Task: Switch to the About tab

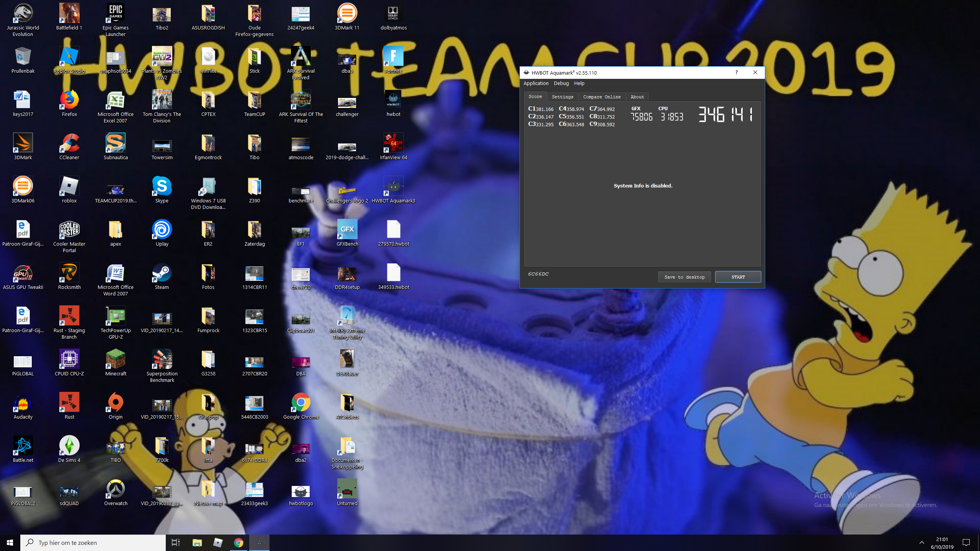Action: tap(637, 97)
